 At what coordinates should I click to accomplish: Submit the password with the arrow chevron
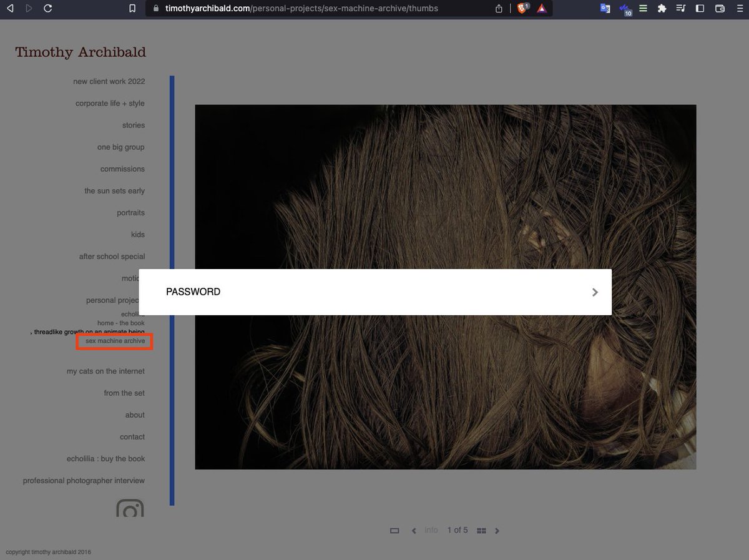pos(595,292)
